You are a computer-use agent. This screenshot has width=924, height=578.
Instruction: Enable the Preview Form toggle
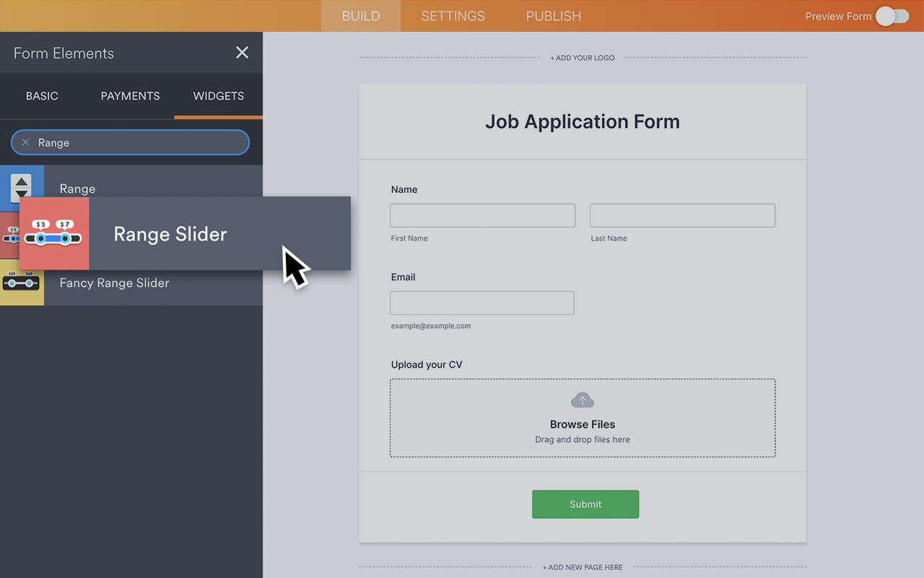click(892, 16)
